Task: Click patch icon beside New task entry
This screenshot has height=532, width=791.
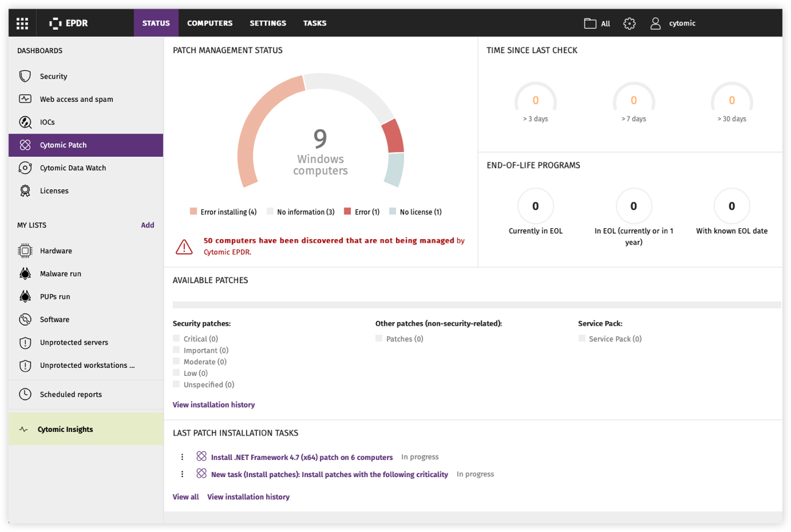Action: pyautogui.click(x=201, y=473)
